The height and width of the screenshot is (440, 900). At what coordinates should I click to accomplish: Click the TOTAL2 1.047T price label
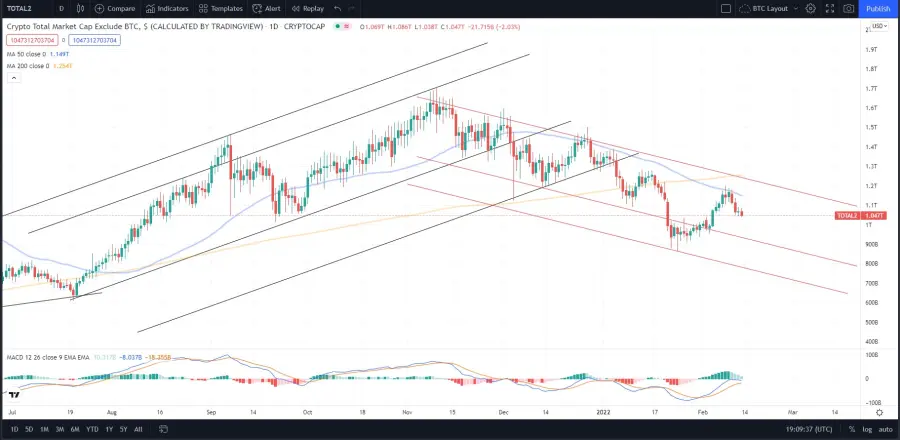861,216
